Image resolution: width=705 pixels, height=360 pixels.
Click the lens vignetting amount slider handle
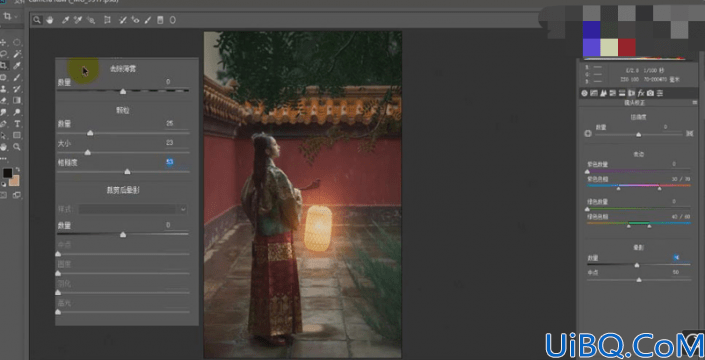tap(637, 265)
